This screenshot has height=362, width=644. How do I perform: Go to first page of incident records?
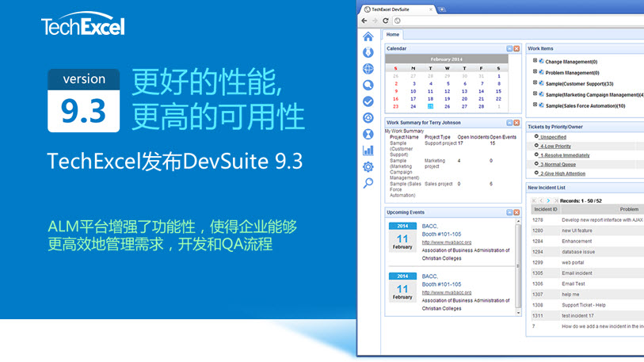click(534, 200)
